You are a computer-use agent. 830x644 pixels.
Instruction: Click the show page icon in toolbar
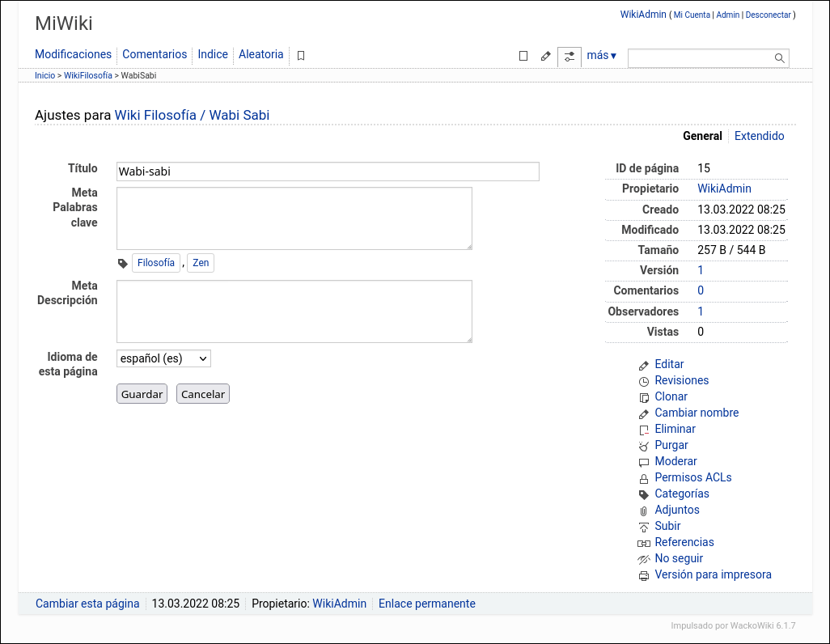pyautogui.click(x=523, y=56)
